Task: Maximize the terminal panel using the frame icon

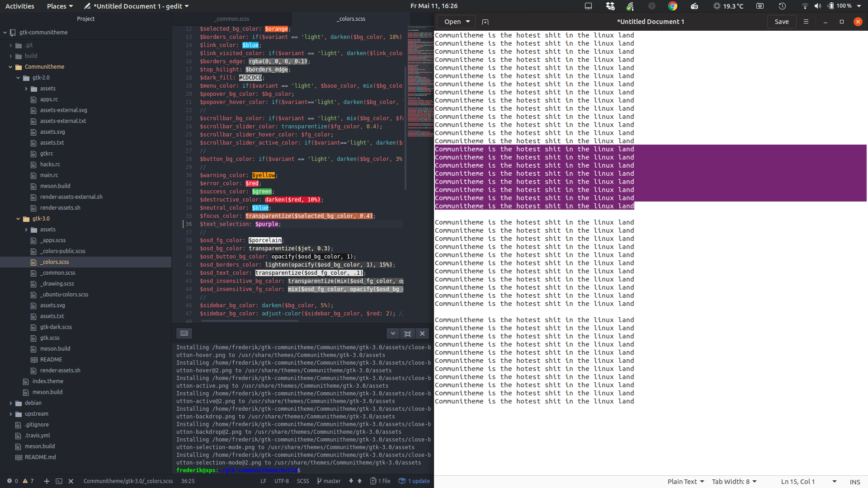Action: click(407, 333)
